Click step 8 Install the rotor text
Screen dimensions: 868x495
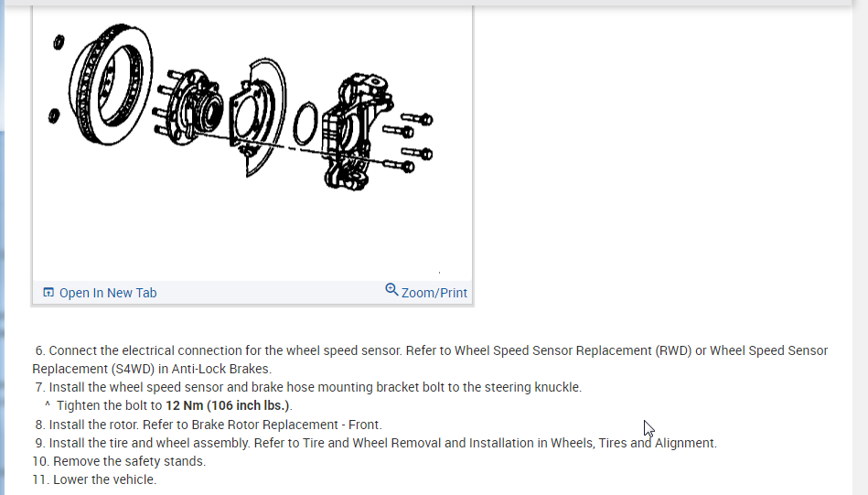coord(209,425)
